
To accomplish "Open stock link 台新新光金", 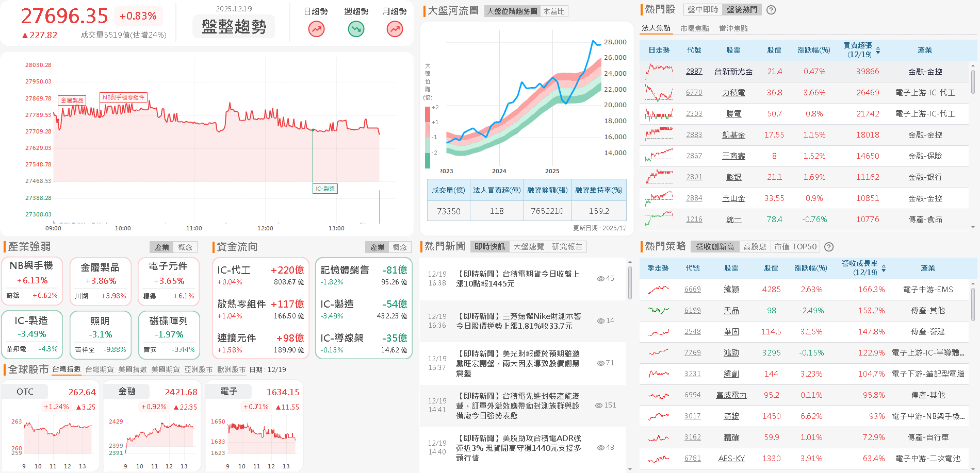I will click(x=733, y=71).
